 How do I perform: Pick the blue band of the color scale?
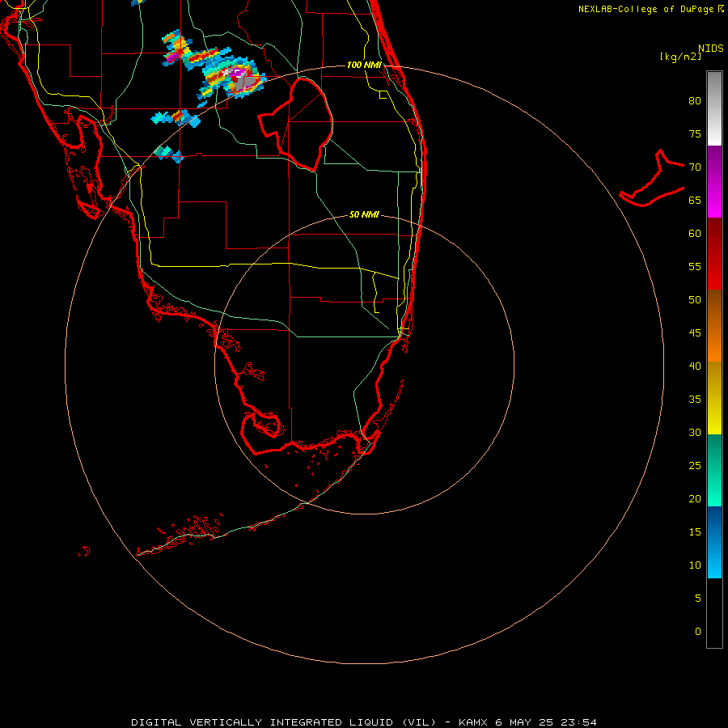coord(714,542)
